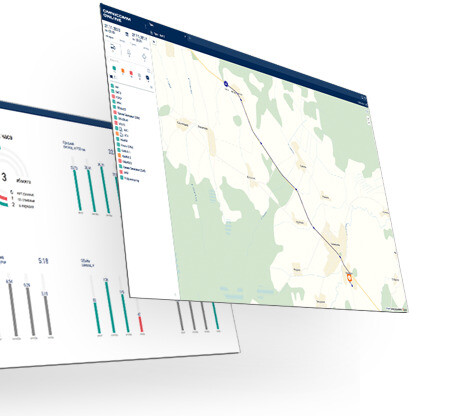The width and height of the screenshot is (450, 416).
Task: Click the icon at the top-right of header bar
Action: (364, 98)
